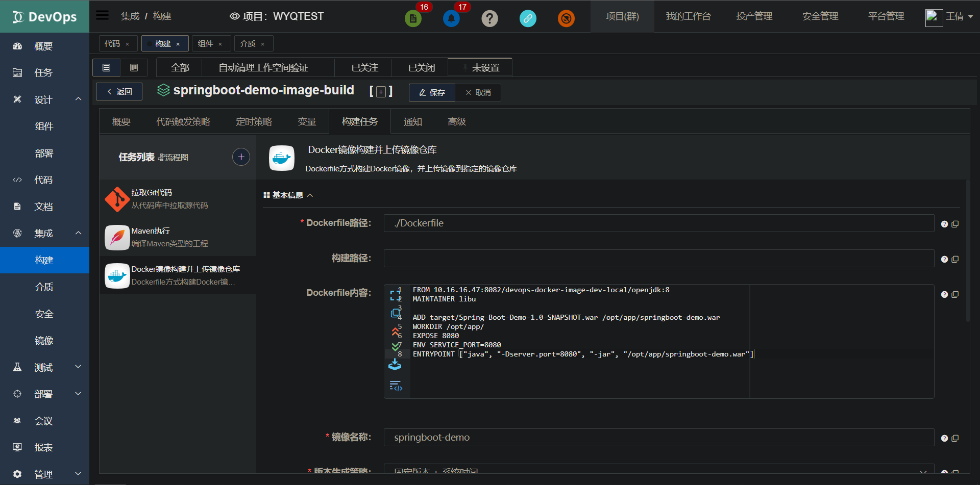Open the green document icon with badge 16
This screenshot has width=980, height=485.
[413, 18]
